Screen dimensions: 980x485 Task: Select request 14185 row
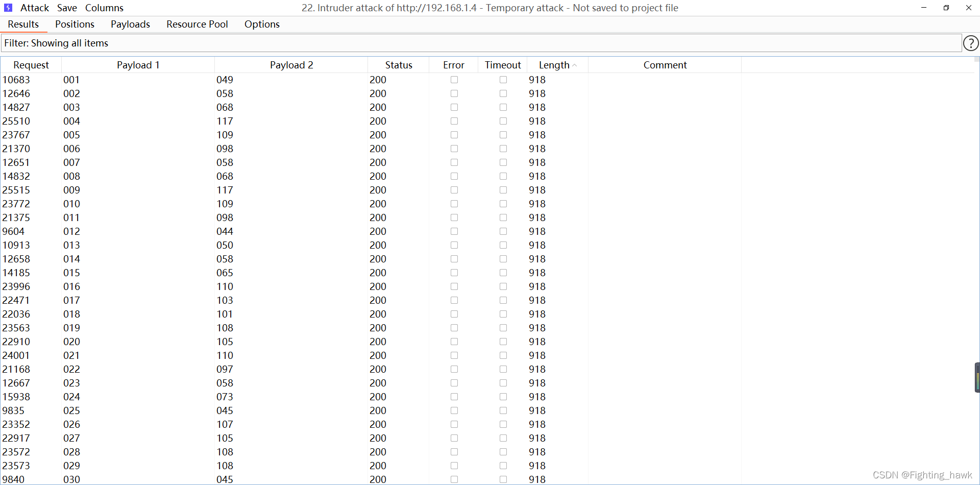487,273
